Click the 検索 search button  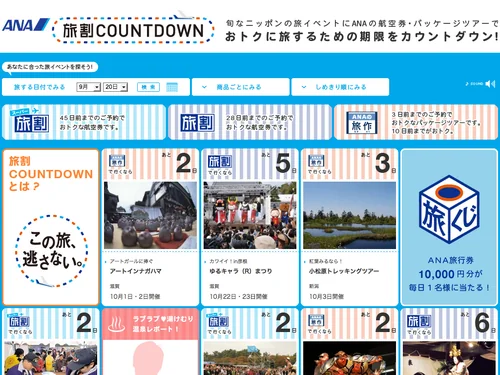(148, 87)
